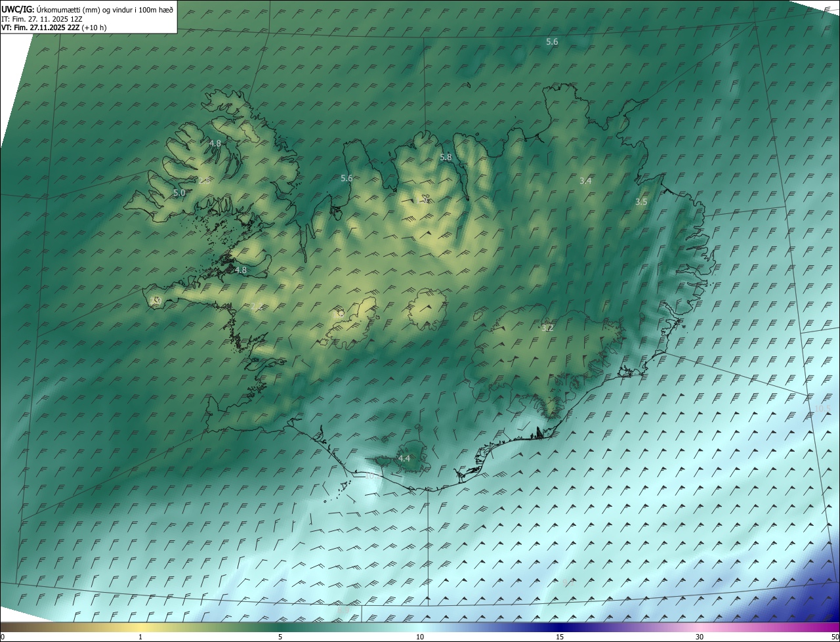Select the 1 tick on the color scale

tap(140, 637)
